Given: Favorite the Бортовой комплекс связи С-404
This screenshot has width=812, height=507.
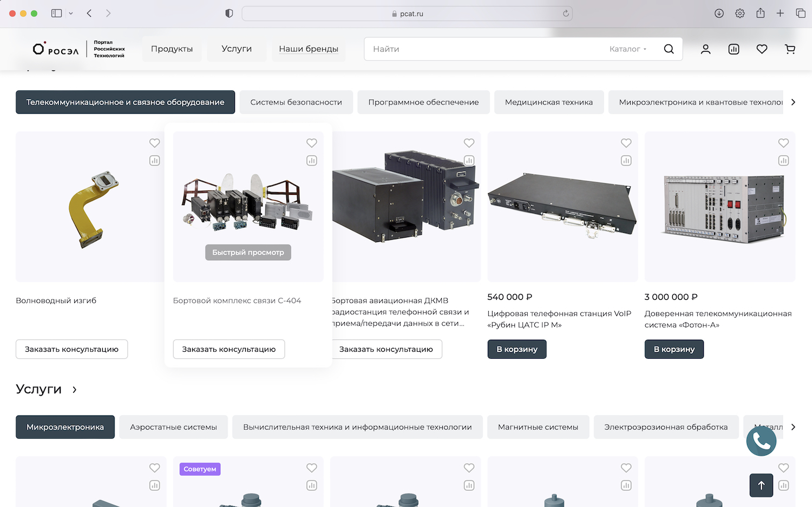Looking at the screenshot, I should point(312,143).
